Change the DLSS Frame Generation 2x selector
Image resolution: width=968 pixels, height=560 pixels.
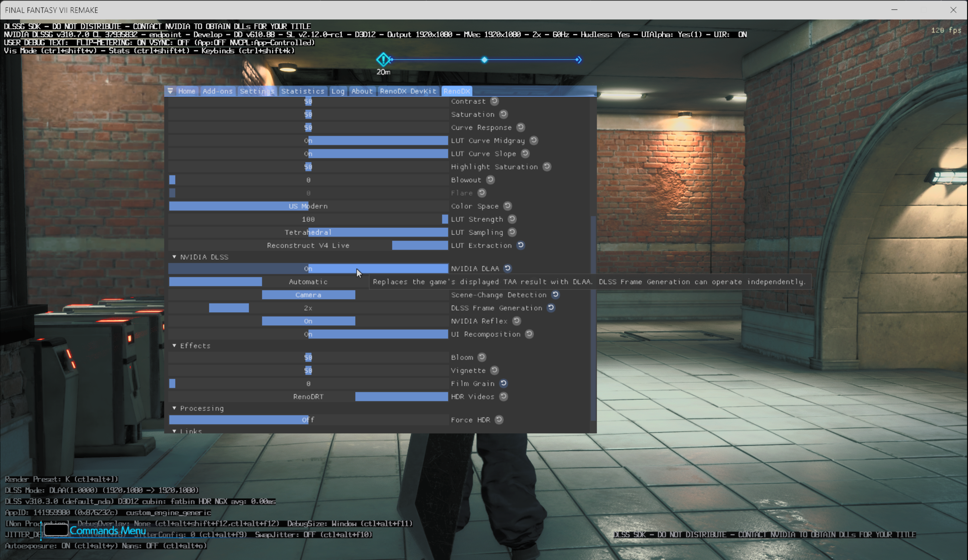pyautogui.click(x=309, y=308)
